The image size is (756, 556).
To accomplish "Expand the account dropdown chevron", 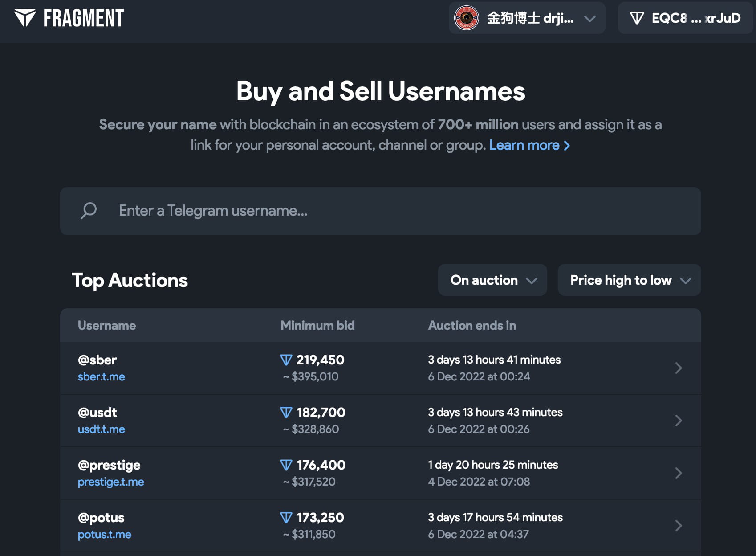I will point(590,19).
